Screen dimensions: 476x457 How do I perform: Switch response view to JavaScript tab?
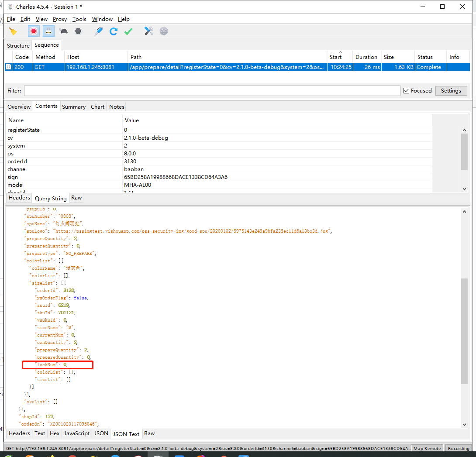click(x=77, y=433)
